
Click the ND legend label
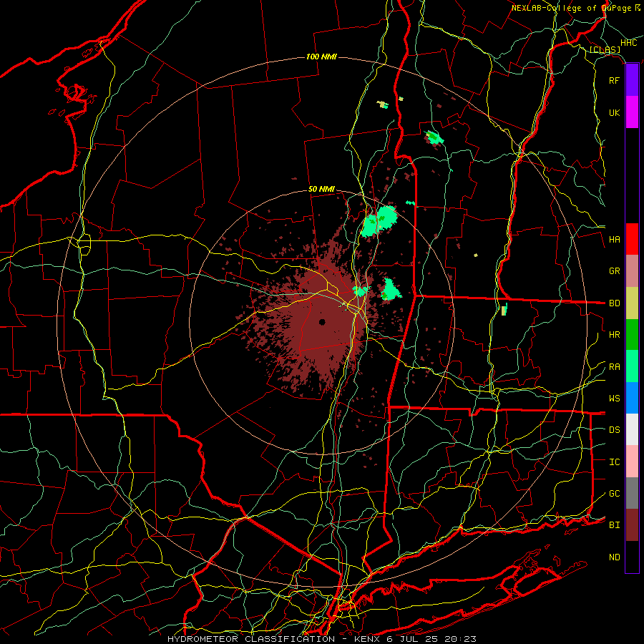click(614, 557)
